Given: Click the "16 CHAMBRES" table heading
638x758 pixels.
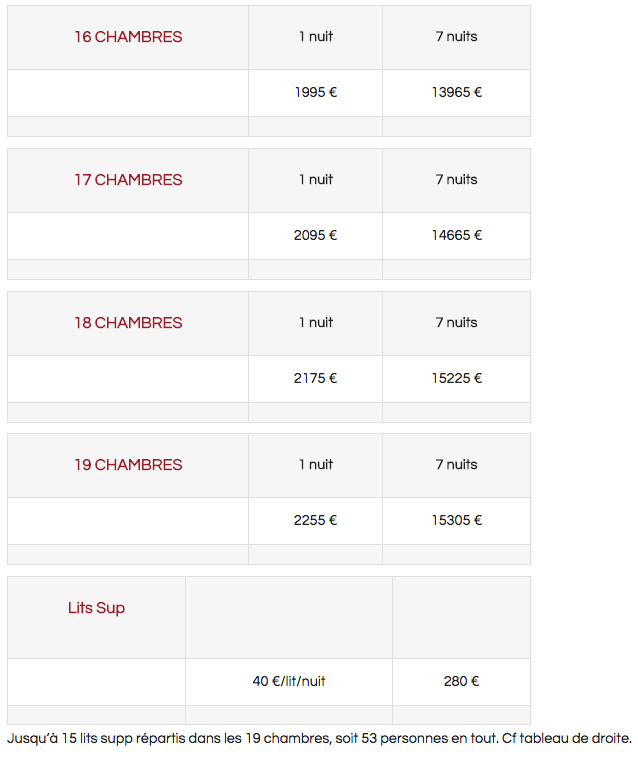Looking at the screenshot, I should coord(128,37).
